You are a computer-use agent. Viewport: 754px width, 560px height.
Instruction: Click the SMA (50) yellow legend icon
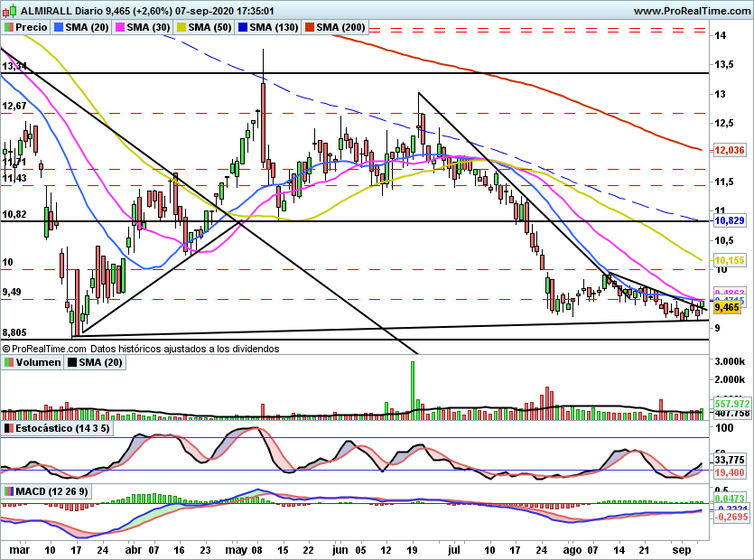point(181,28)
